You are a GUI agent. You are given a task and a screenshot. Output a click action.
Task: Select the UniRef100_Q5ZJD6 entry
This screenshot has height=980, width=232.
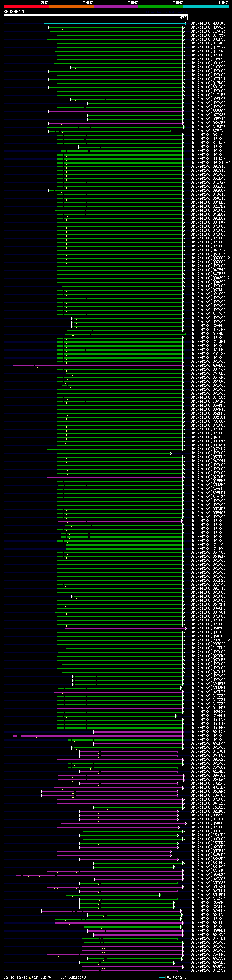click(208, 509)
